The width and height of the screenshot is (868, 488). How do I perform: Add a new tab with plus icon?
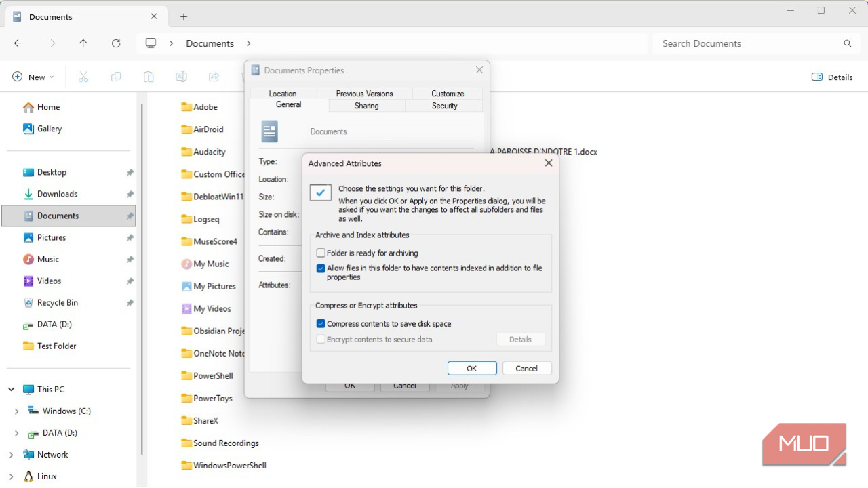coord(184,16)
